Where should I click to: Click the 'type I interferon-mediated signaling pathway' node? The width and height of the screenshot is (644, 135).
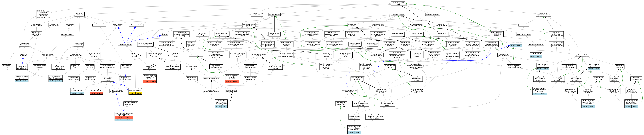pyautogui.click(x=124, y=117)
